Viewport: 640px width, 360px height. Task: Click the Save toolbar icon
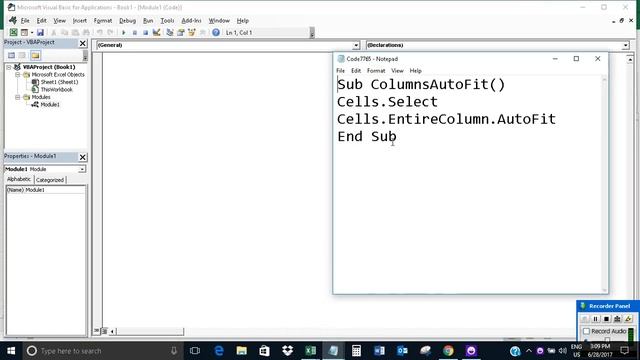tap(40, 32)
